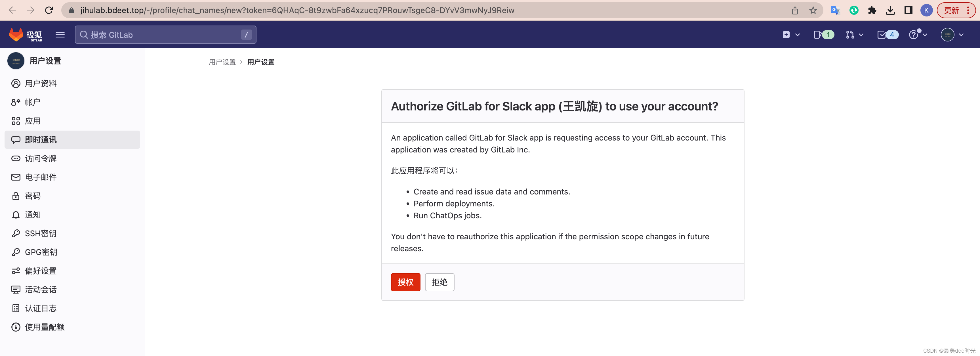Focus the 搜索 GitLab search field

click(165, 35)
